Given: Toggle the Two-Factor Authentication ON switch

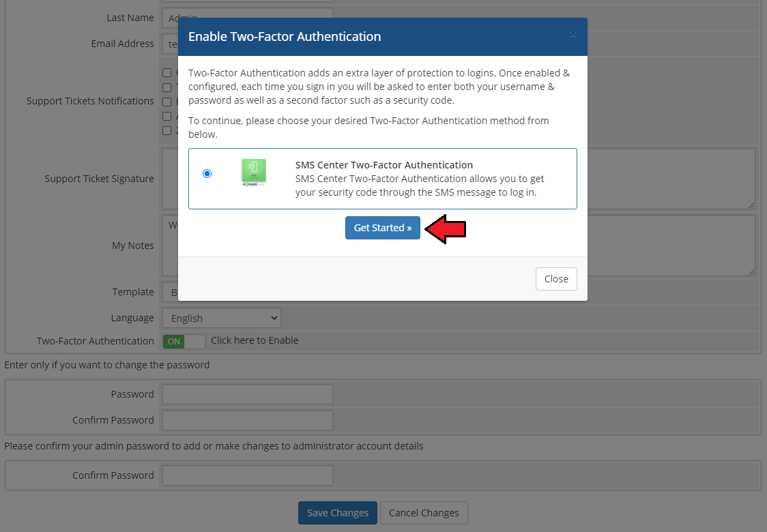Looking at the screenshot, I should [184, 341].
